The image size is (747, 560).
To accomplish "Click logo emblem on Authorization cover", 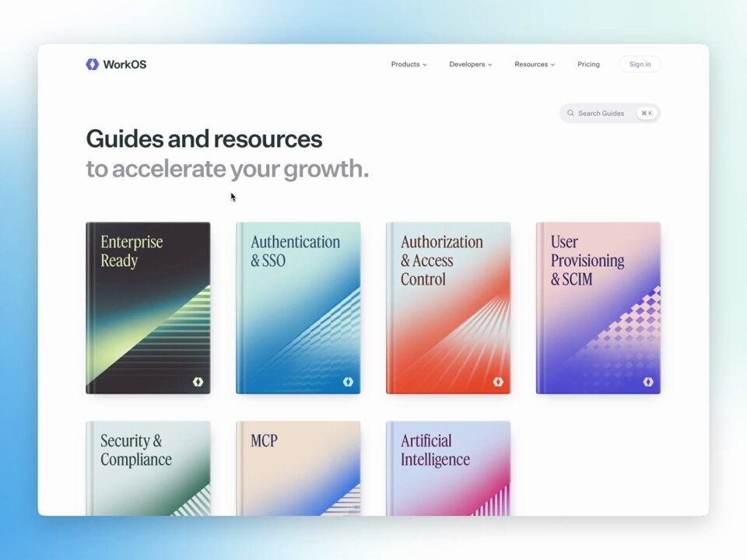I will point(498,382).
